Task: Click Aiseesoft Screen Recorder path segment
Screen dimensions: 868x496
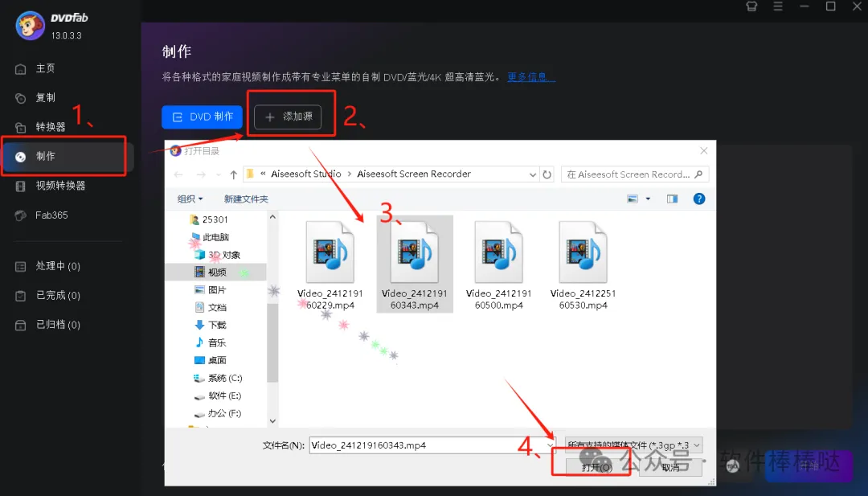Action: click(x=414, y=174)
